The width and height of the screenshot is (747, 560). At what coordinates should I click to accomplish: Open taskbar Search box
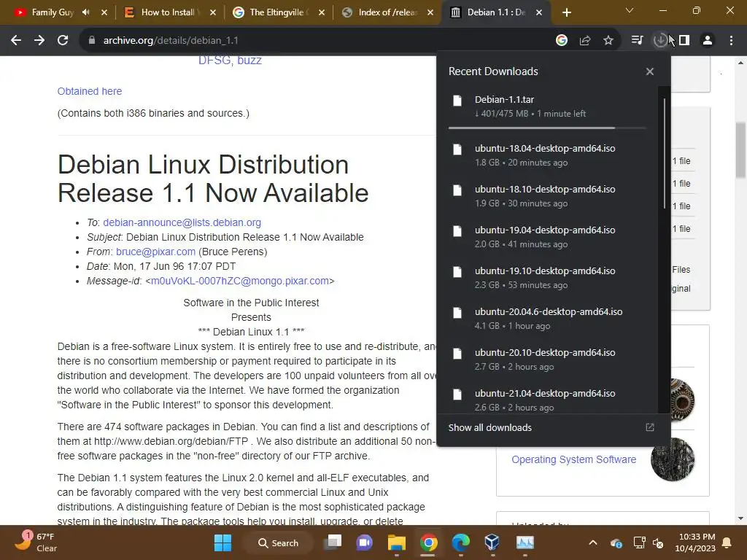point(278,542)
